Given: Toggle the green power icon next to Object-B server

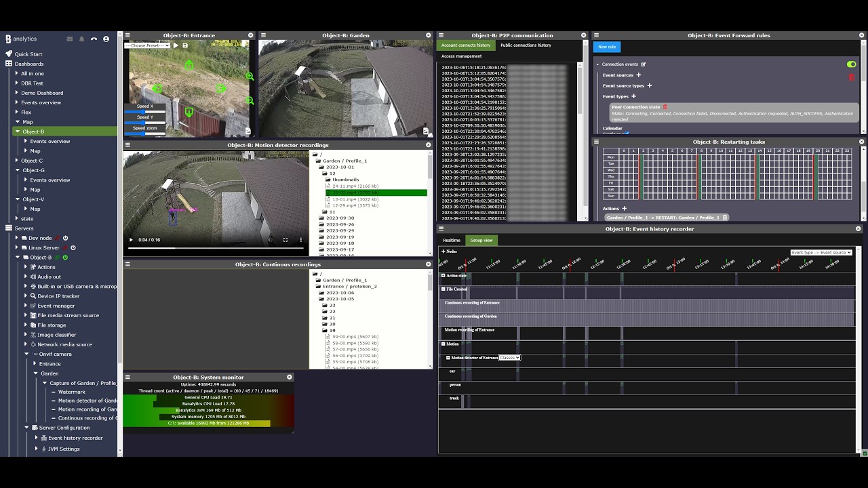Looking at the screenshot, I should 66,258.
